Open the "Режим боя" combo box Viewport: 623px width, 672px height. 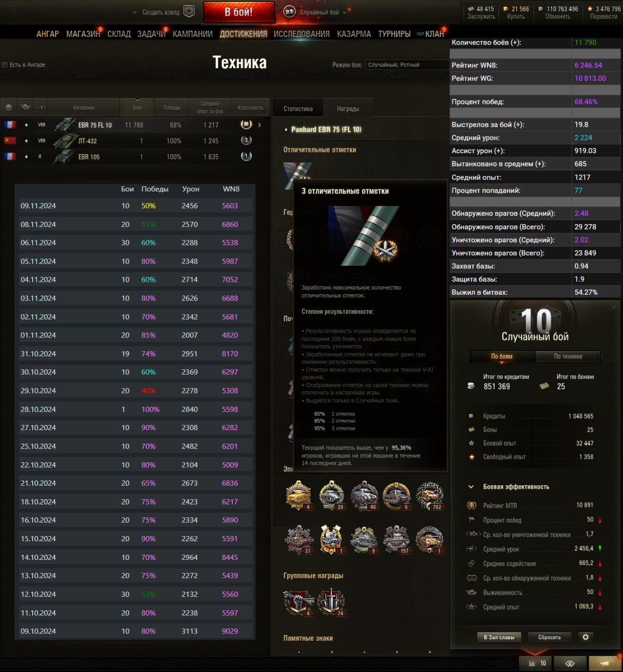(x=407, y=65)
